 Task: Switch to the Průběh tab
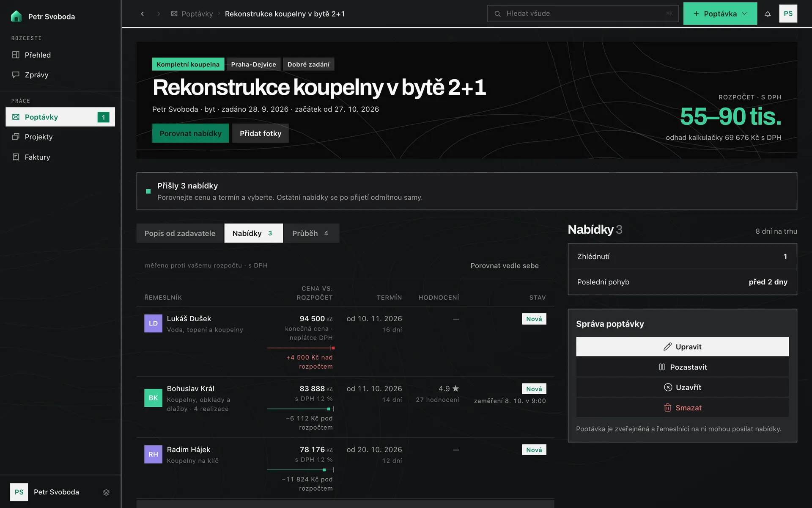(x=311, y=233)
